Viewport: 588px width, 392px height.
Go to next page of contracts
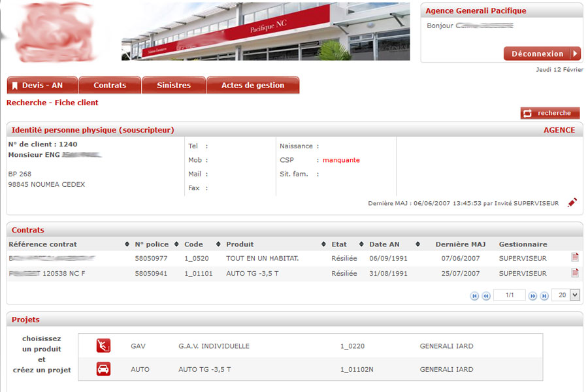pyautogui.click(x=532, y=296)
